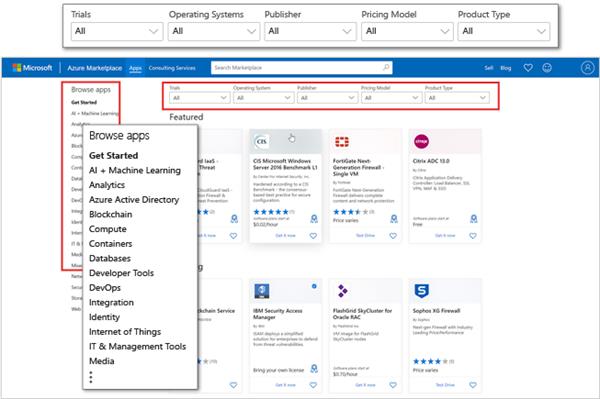
Task: Open the IBM Security Access Manager card title
Action: (277, 314)
